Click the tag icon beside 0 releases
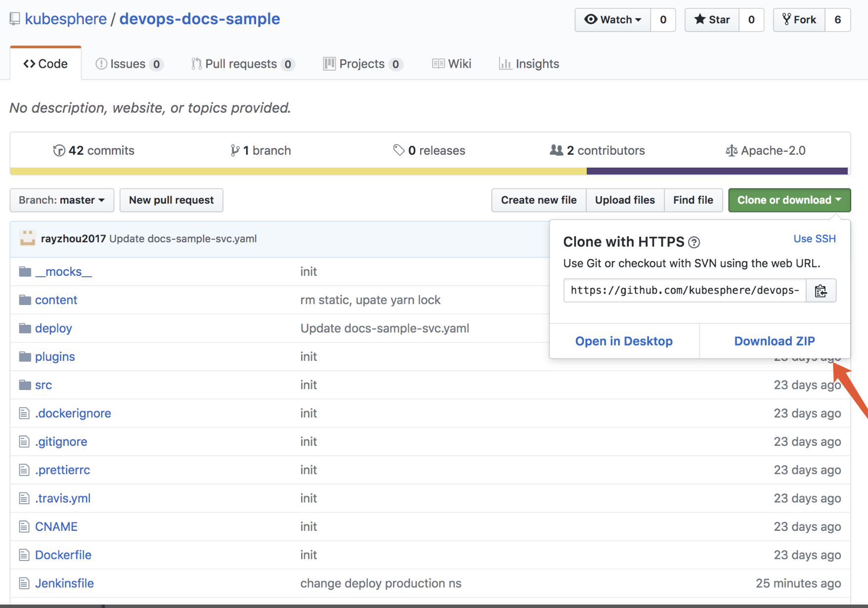868x608 pixels. (399, 150)
